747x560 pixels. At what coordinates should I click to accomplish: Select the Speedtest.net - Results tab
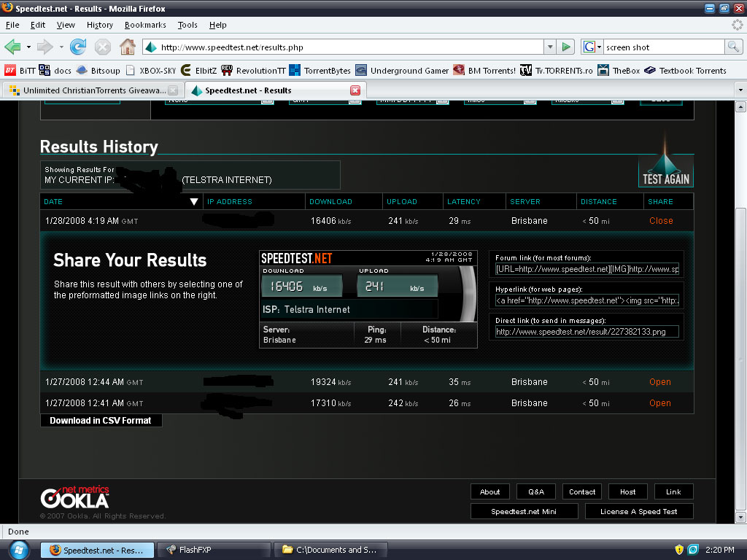click(x=275, y=90)
